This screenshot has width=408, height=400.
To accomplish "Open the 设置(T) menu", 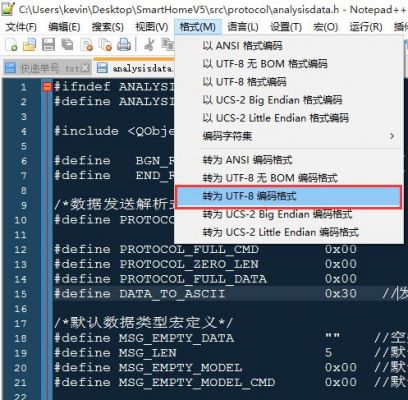I will click(x=286, y=27).
